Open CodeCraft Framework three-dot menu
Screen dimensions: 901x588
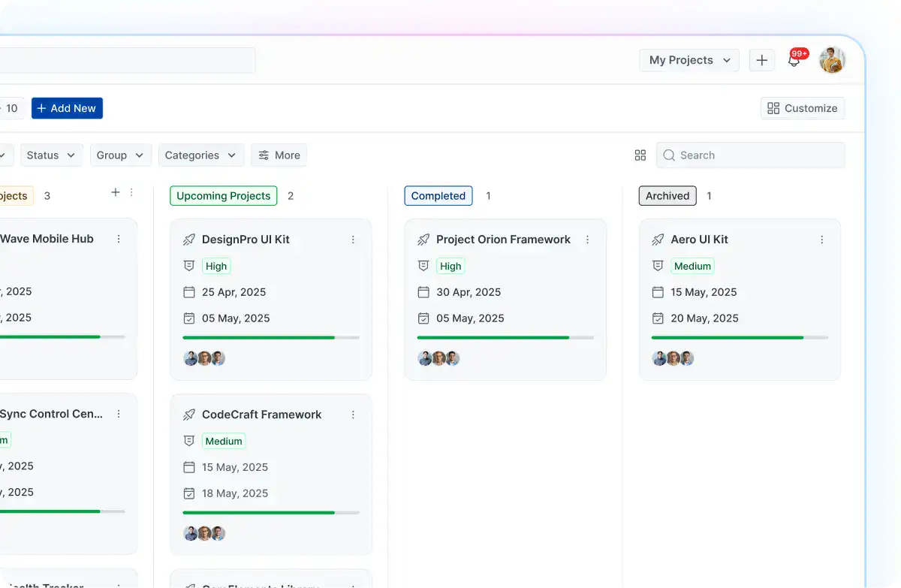point(353,415)
